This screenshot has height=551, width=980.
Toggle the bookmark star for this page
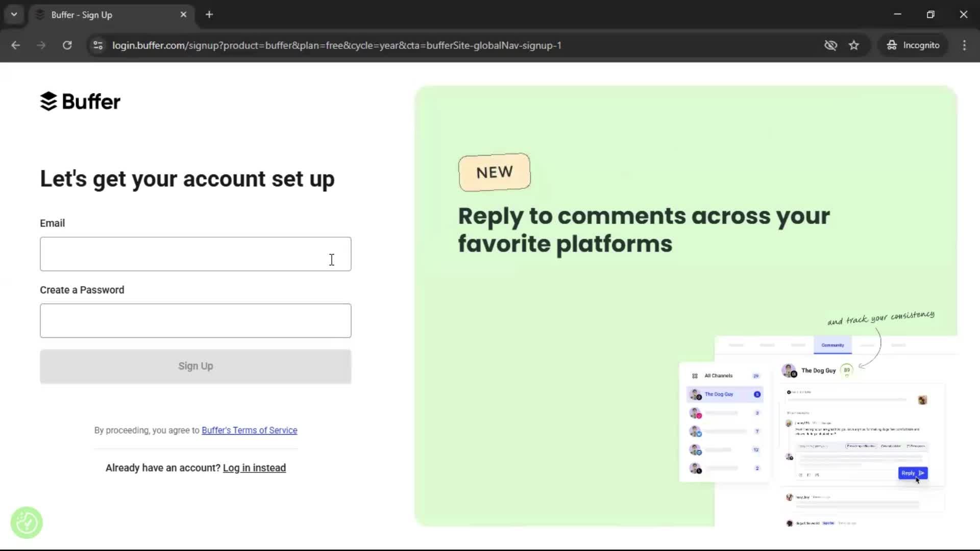[854, 45]
